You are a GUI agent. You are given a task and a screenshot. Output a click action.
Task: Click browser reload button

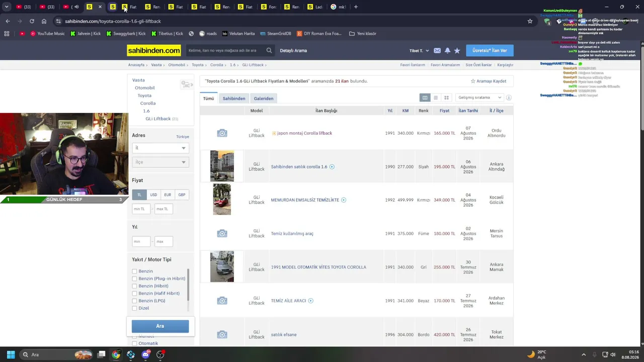(x=32, y=21)
